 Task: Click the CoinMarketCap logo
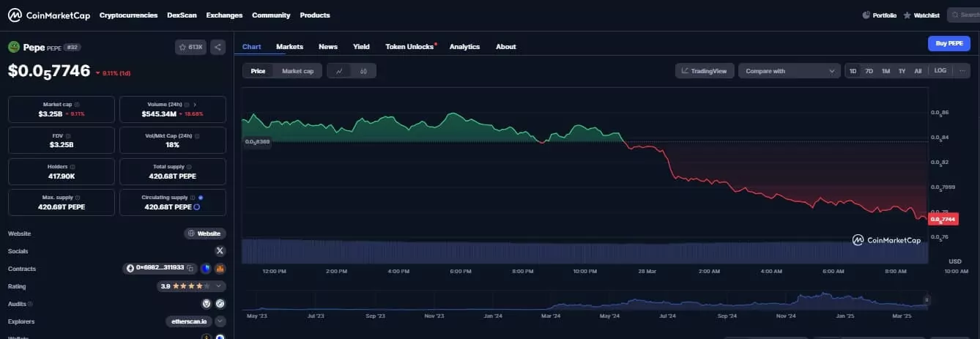(x=48, y=15)
